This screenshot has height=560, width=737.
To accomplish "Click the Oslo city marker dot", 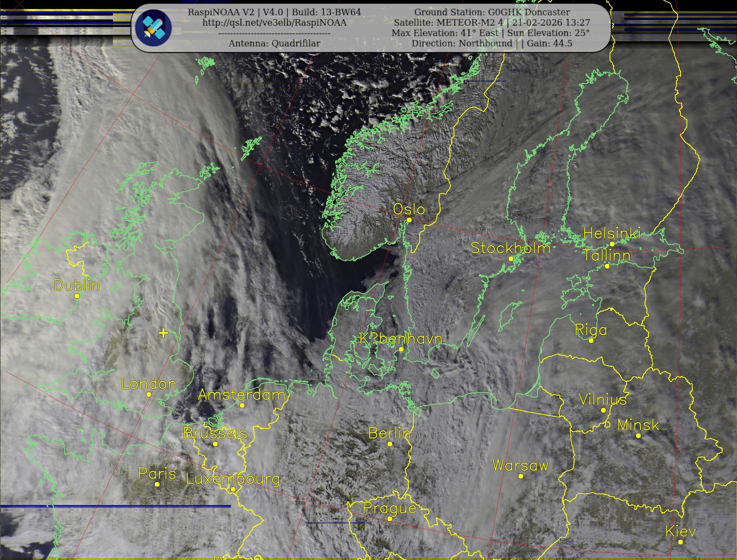I will pos(409,220).
